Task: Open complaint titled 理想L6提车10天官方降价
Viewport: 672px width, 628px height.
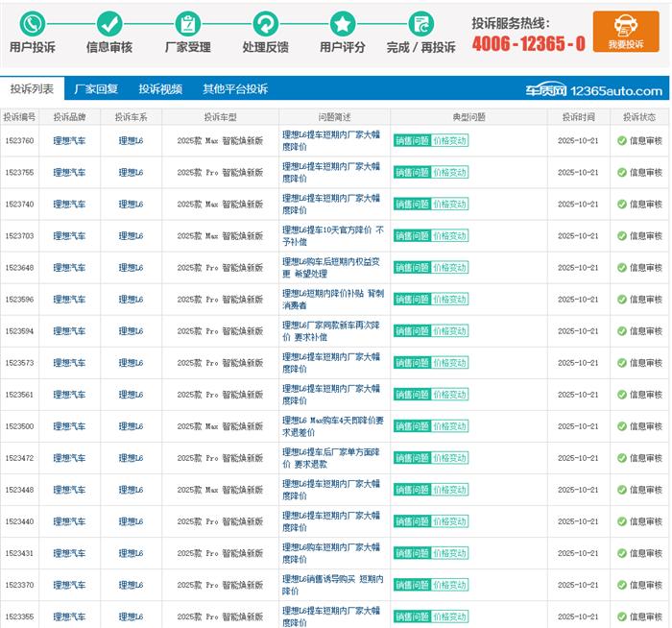Action: click(x=332, y=236)
